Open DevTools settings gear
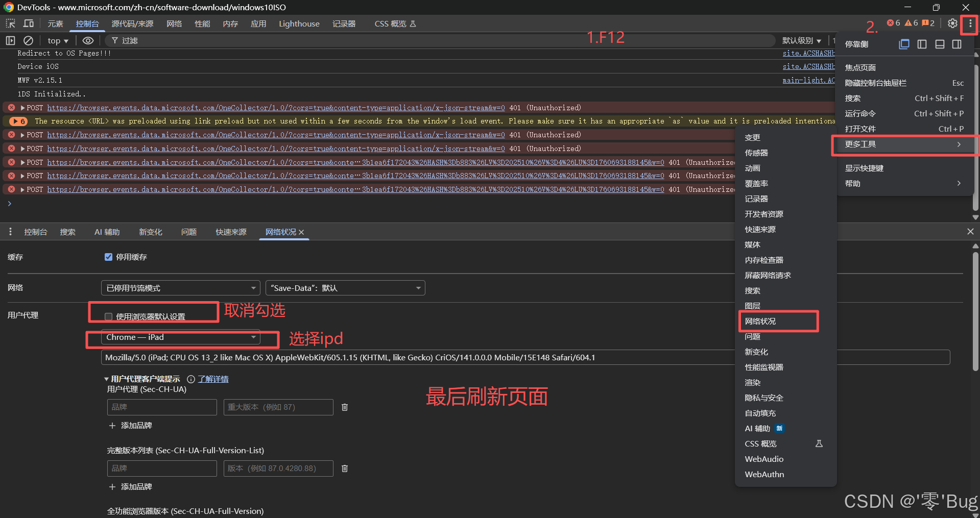Image resolution: width=980 pixels, height=518 pixels. [952, 23]
